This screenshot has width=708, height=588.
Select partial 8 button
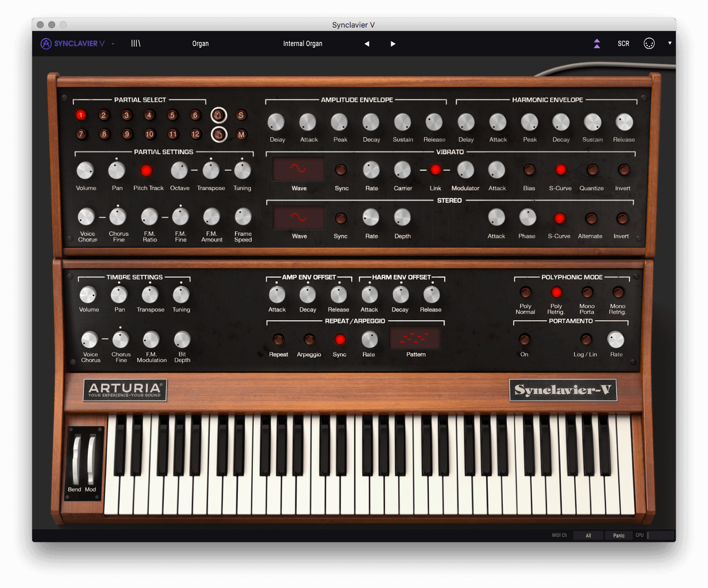pyautogui.click(x=103, y=134)
